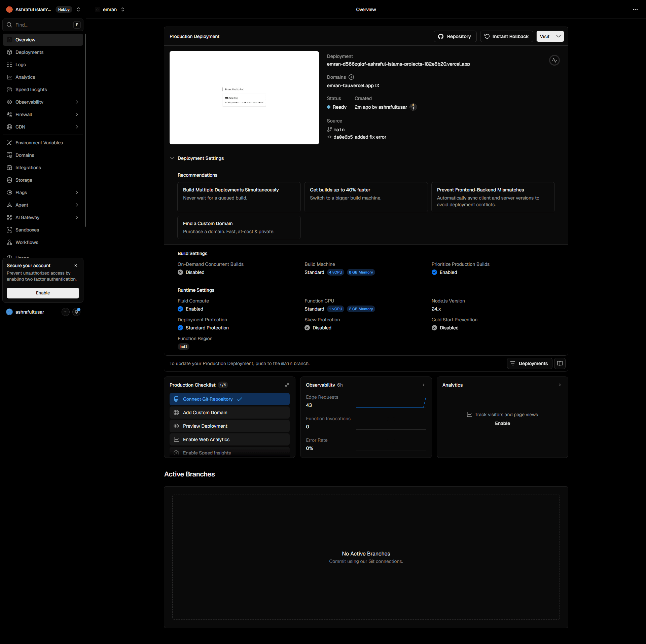
Task: Click the Environment Variables icon
Action: pos(9,143)
